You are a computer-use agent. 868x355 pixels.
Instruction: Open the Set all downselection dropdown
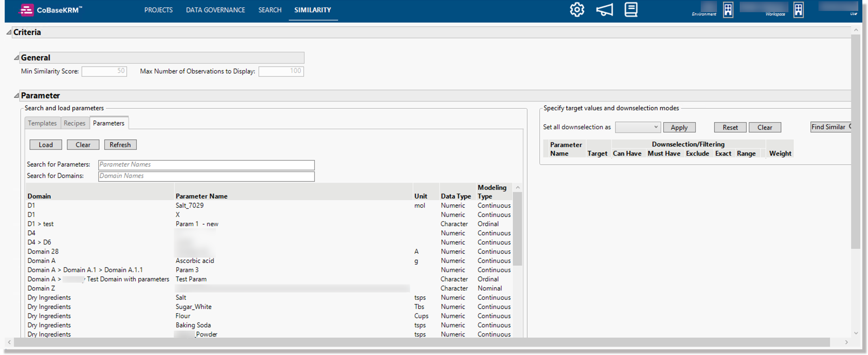638,127
